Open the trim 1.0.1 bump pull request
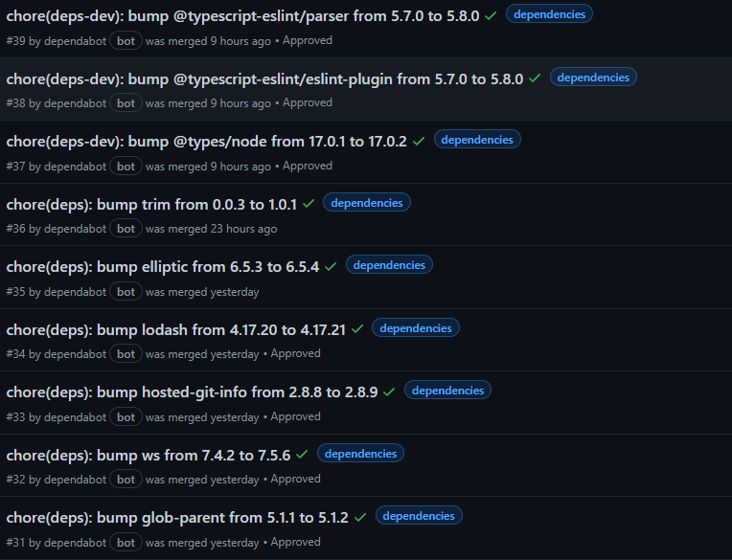The image size is (732, 560). pos(151,204)
